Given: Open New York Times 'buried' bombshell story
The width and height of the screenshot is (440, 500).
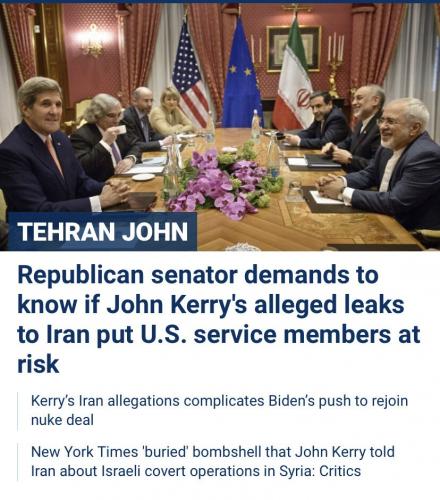Looking at the screenshot, I should 213,462.
